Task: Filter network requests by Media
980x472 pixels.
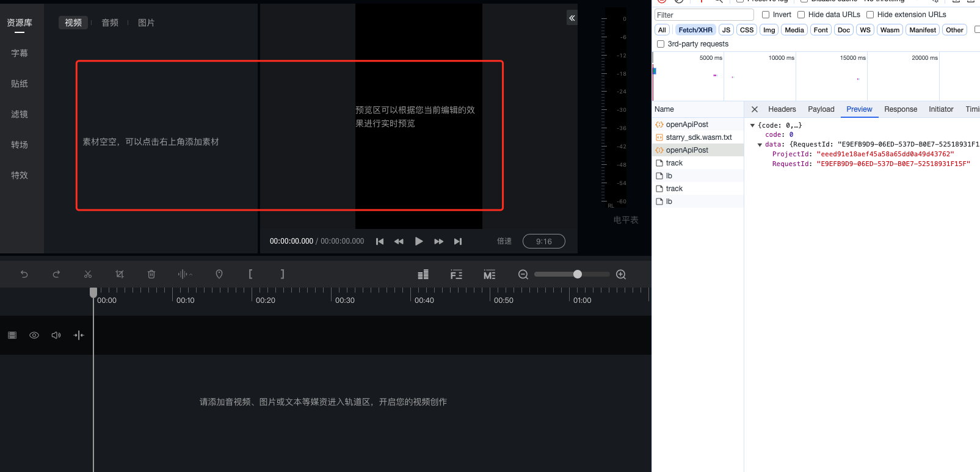Action: 794,30
